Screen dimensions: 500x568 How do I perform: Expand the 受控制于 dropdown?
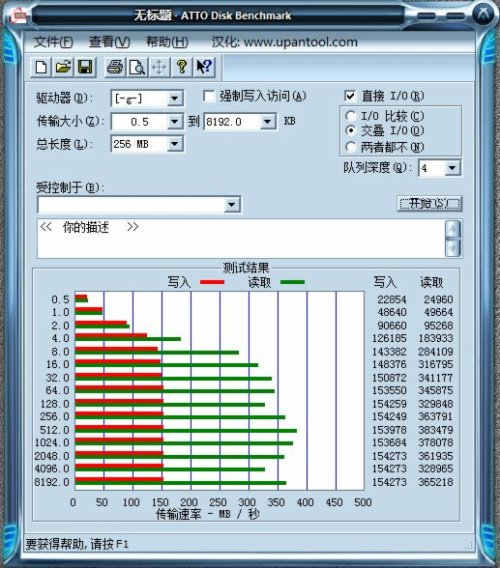tap(232, 205)
